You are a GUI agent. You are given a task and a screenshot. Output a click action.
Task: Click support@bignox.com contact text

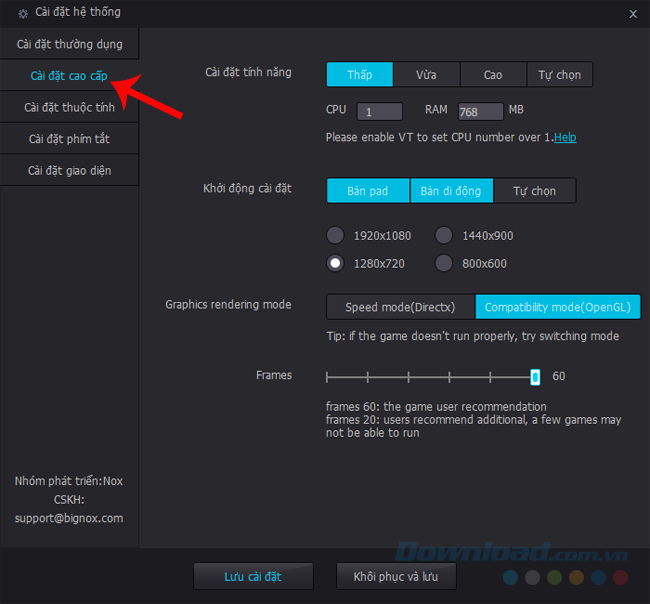pos(69,518)
